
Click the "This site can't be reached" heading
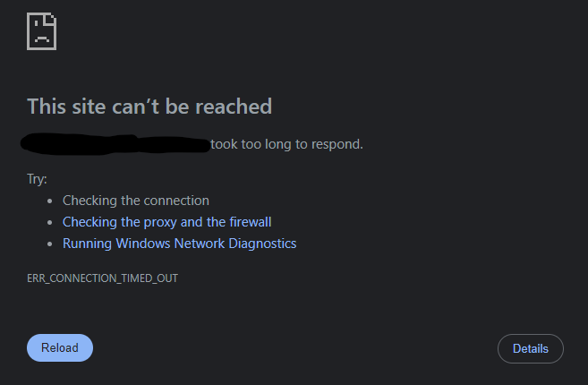coord(149,107)
